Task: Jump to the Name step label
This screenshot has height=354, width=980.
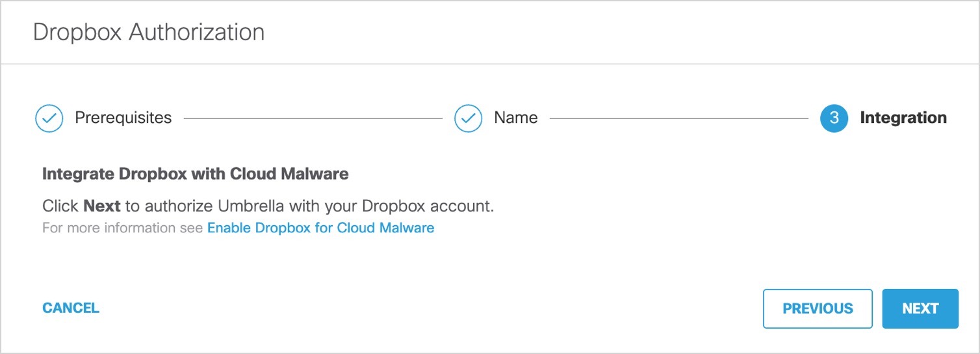Action: point(516,118)
